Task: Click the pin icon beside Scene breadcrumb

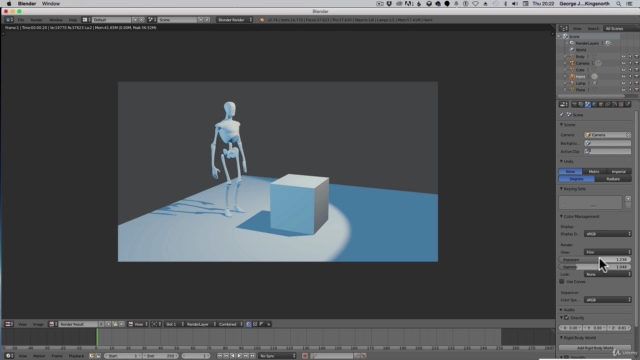Action: pos(562,115)
